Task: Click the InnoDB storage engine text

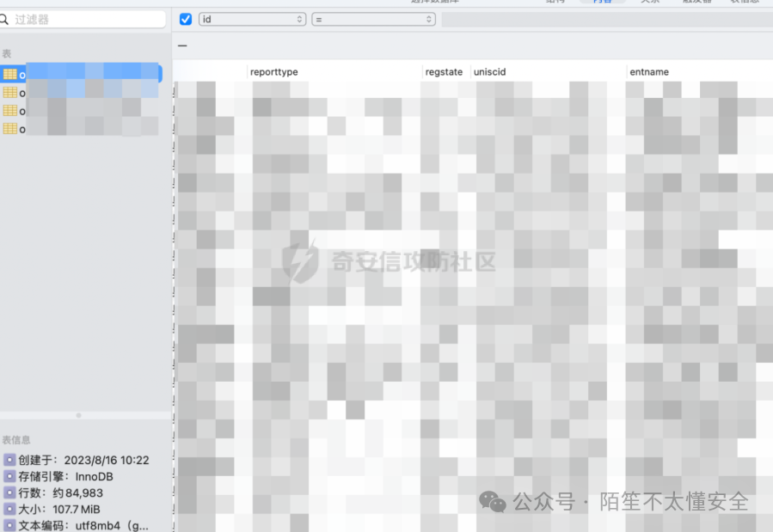Action: tap(95, 476)
